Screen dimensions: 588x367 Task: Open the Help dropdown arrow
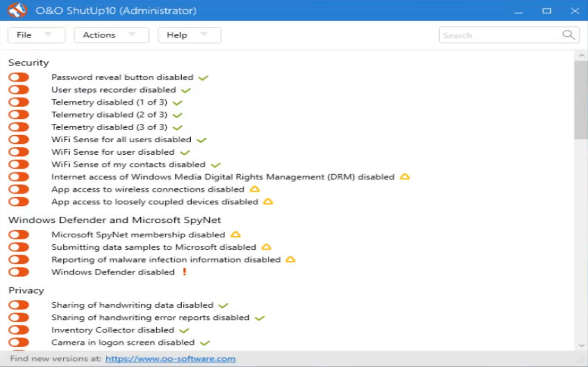click(204, 34)
